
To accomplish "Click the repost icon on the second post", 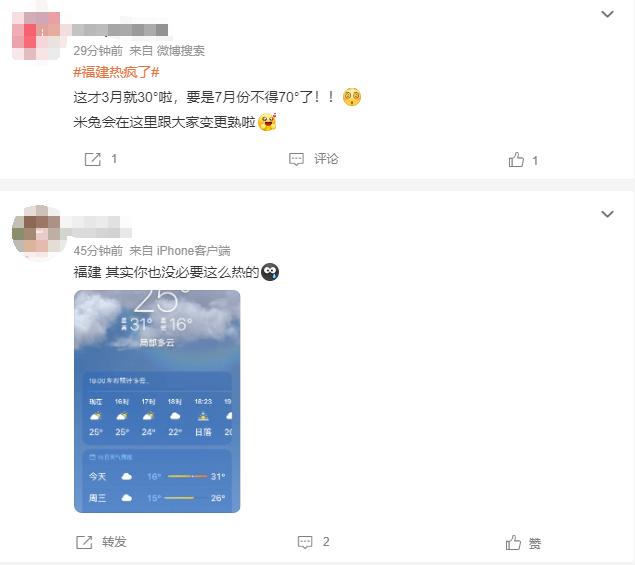I will click(x=84, y=542).
